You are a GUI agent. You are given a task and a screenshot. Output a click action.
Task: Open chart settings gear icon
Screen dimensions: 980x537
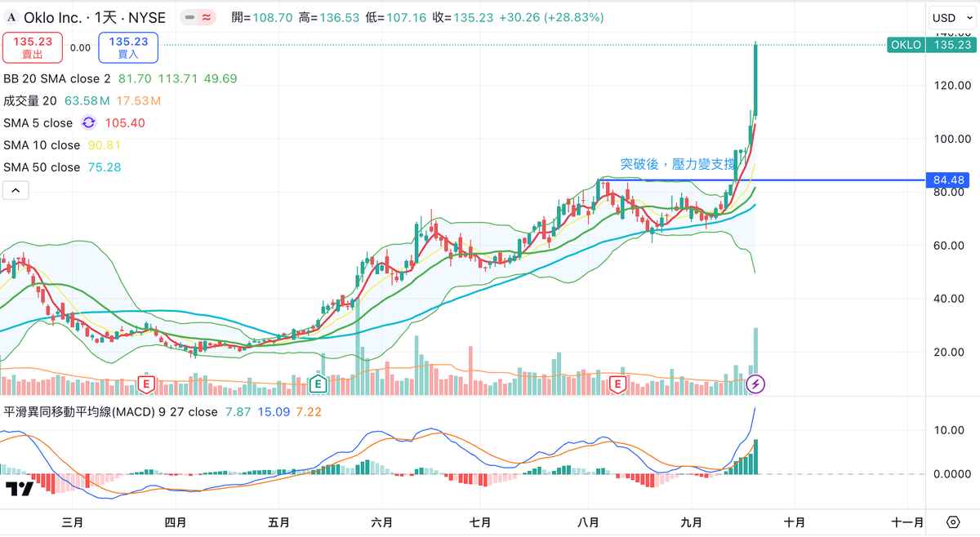tap(953, 522)
